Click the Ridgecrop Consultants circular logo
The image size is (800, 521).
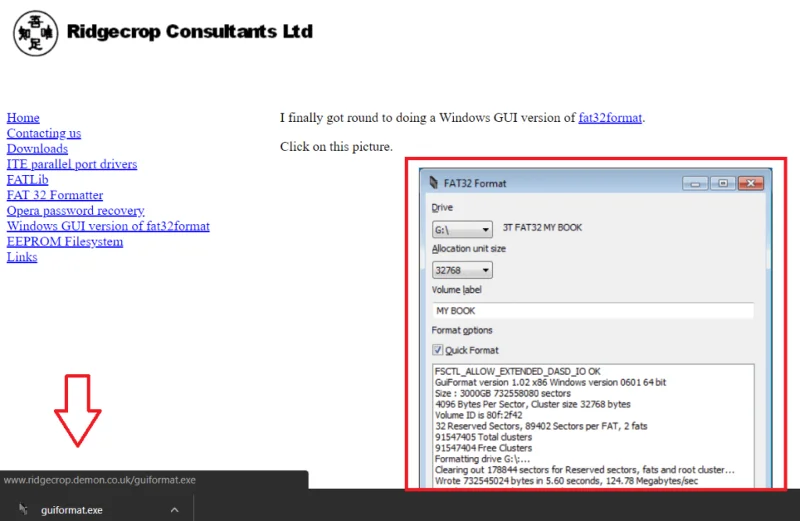[x=35, y=33]
